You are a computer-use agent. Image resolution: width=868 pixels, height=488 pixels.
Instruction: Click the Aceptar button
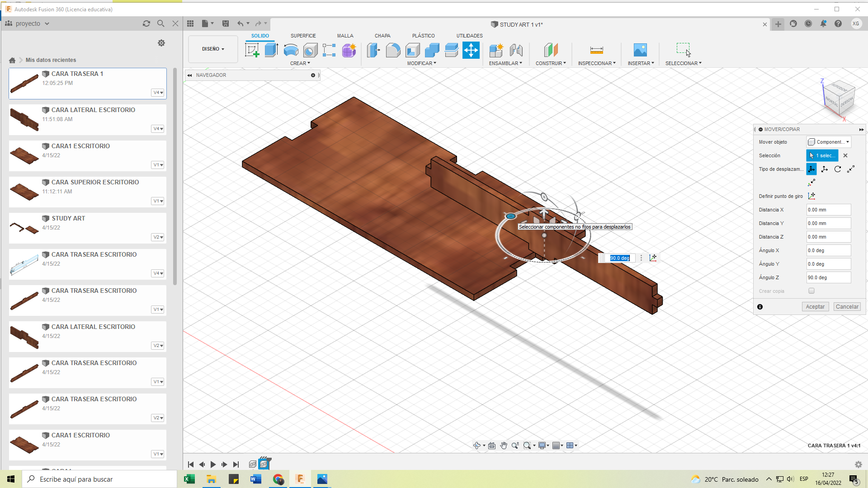tap(815, 307)
